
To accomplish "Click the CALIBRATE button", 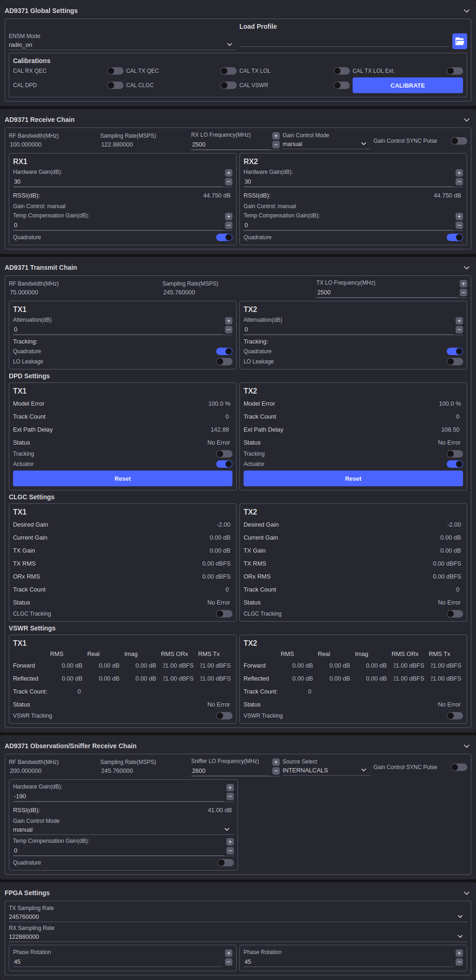I will click(x=408, y=85).
